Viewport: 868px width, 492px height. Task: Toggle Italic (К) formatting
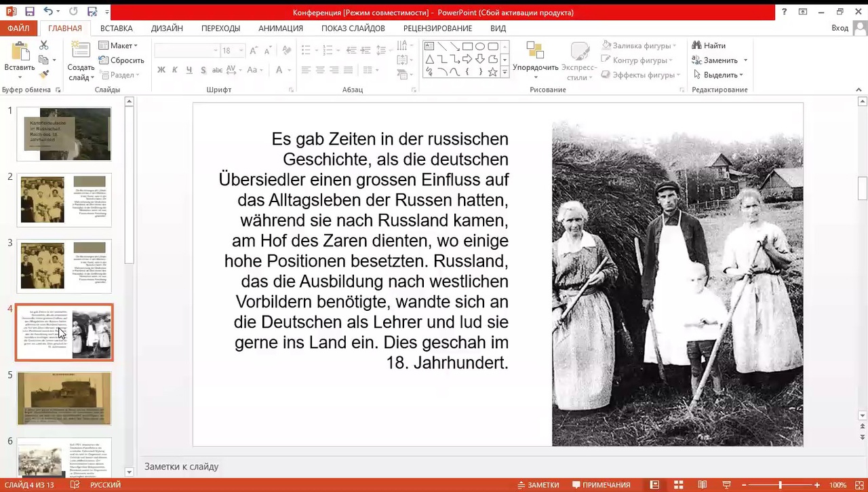pos(175,70)
